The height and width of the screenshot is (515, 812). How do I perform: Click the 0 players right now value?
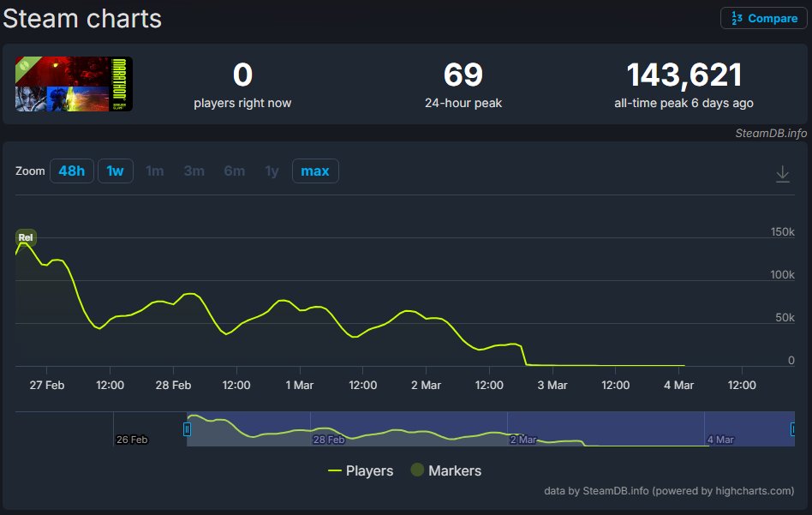242,75
